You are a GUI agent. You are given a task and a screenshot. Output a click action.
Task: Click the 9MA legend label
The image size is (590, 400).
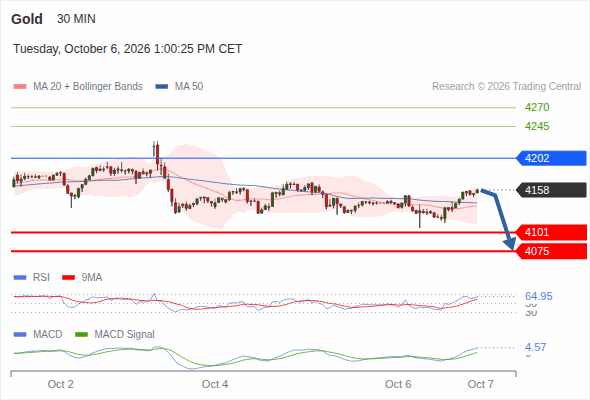(x=92, y=278)
